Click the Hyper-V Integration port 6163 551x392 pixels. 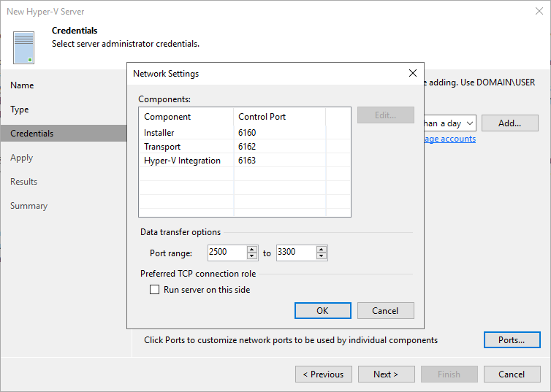point(247,161)
